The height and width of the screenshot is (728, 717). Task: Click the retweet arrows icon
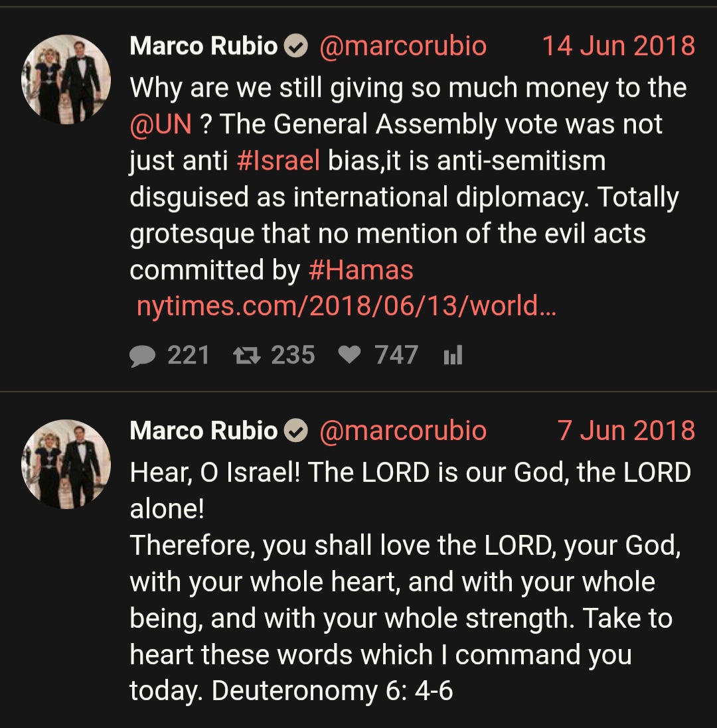click(x=247, y=356)
